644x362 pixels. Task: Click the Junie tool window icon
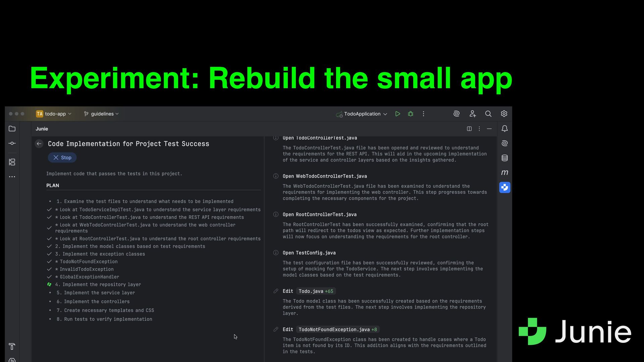click(504, 187)
